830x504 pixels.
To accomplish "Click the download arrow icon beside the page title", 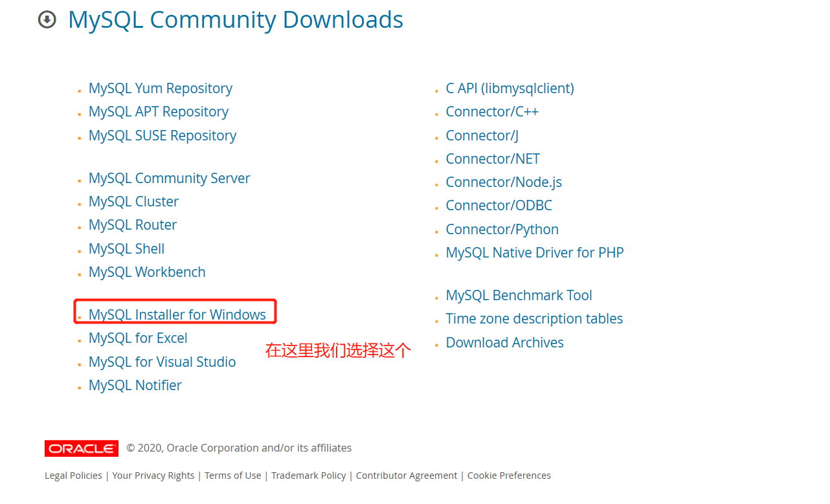I will pyautogui.click(x=47, y=20).
